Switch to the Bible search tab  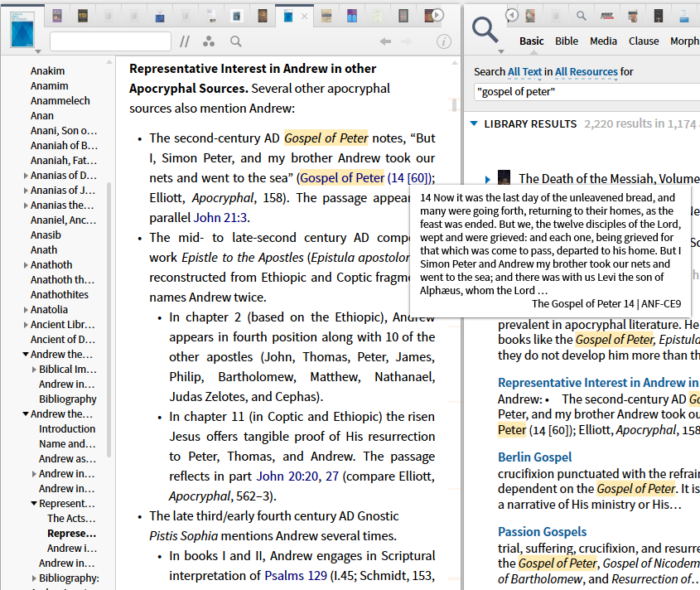(x=567, y=41)
